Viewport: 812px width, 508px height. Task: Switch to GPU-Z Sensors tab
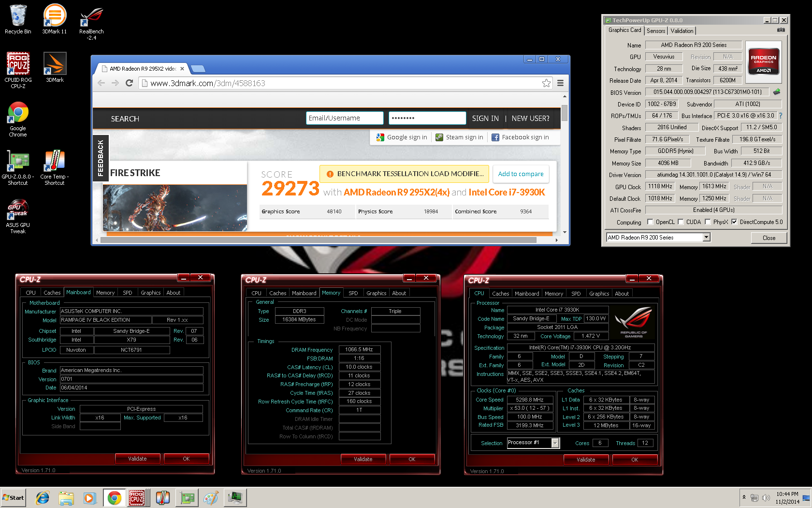pyautogui.click(x=656, y=31)
